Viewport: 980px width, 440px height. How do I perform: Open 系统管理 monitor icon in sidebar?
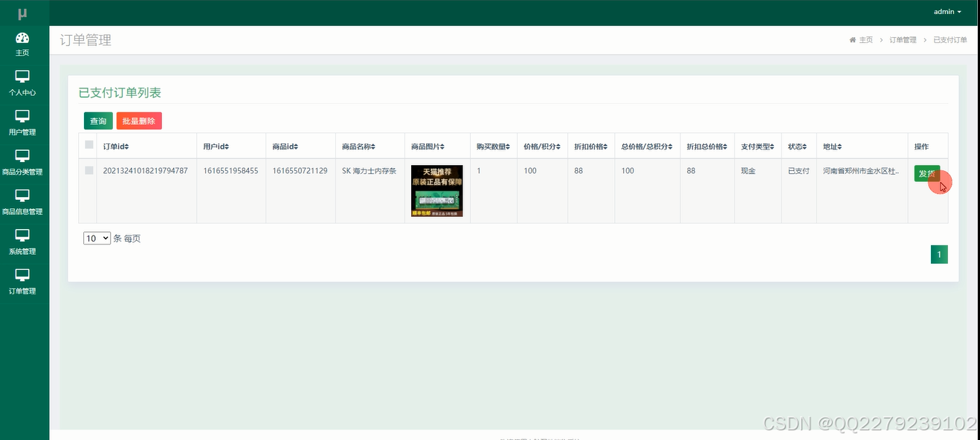pos(22,236)
